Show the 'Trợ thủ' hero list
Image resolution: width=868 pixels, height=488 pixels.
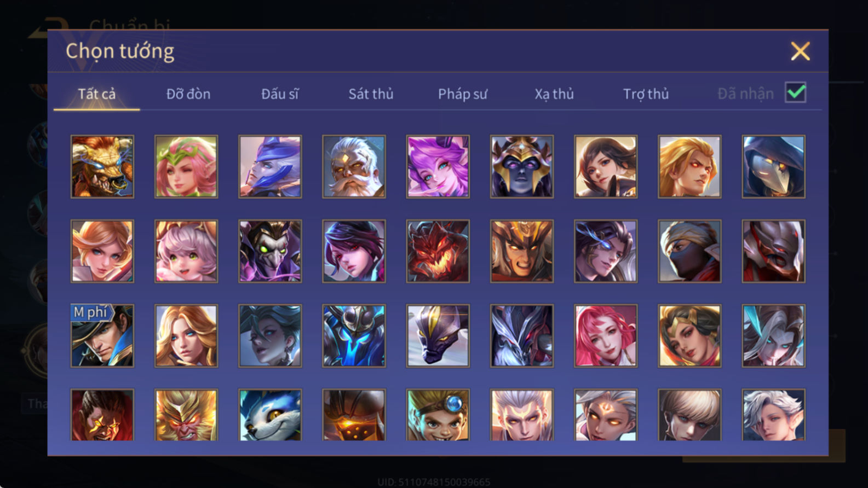646,94
